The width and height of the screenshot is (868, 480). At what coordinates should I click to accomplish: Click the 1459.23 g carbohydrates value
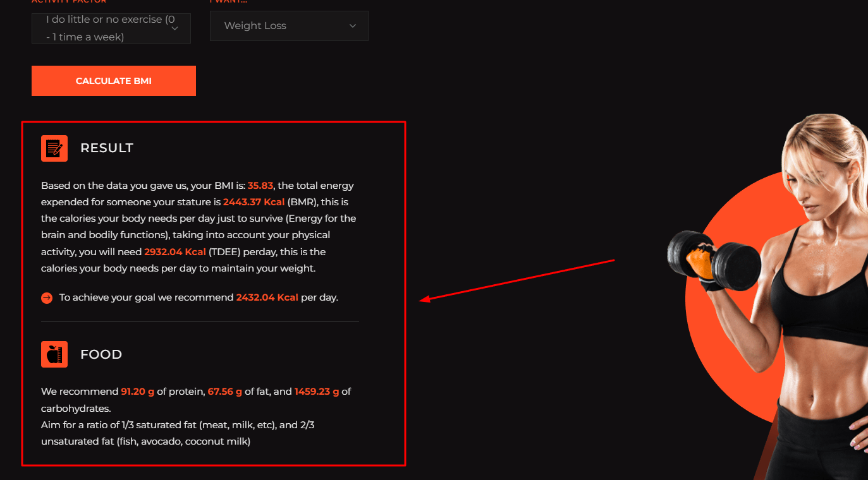(x=317, y=392)
